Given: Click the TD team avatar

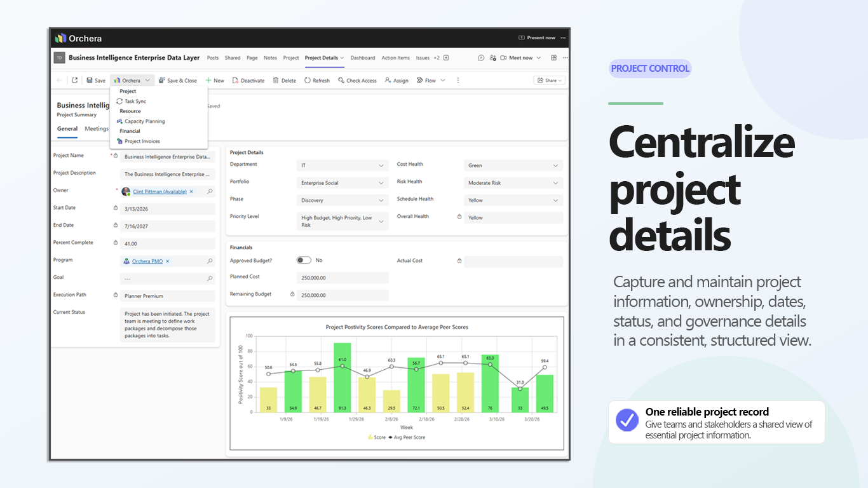Looking at the screenshot, I should 59,58.
